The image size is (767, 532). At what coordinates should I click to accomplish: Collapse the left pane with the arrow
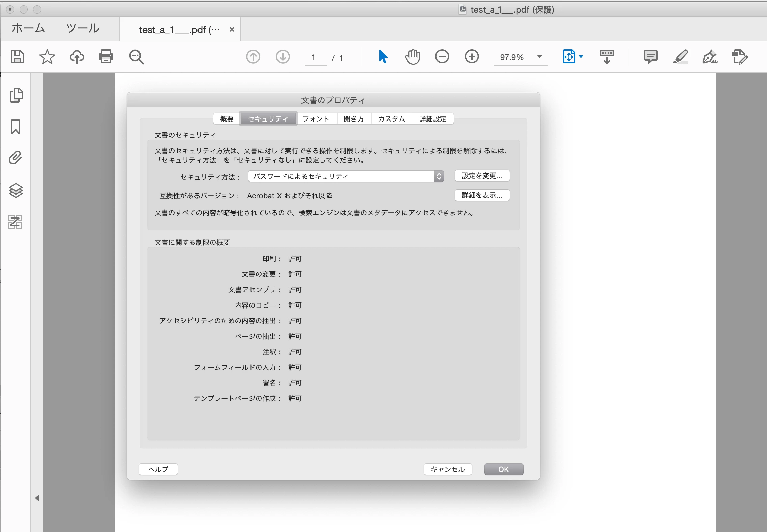tap(37, 498)
